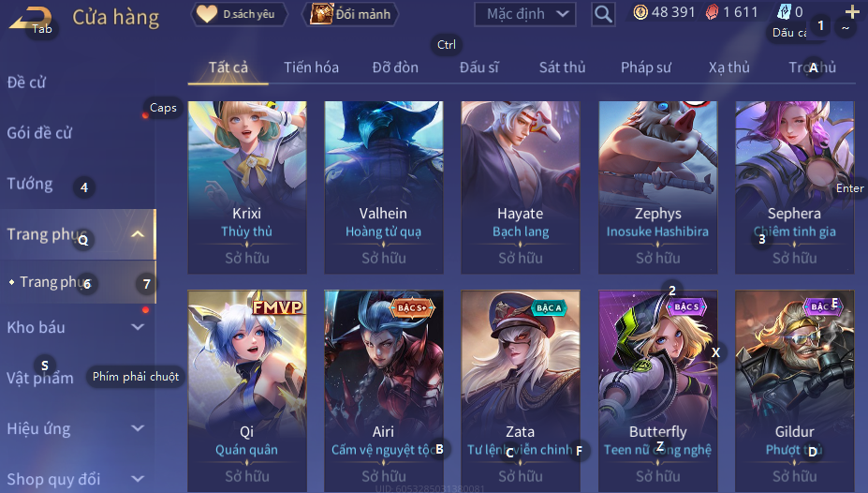Click the Đổi mảnh chest icon
The width and height of the screenshot is (868, 493).
point(321,14)
